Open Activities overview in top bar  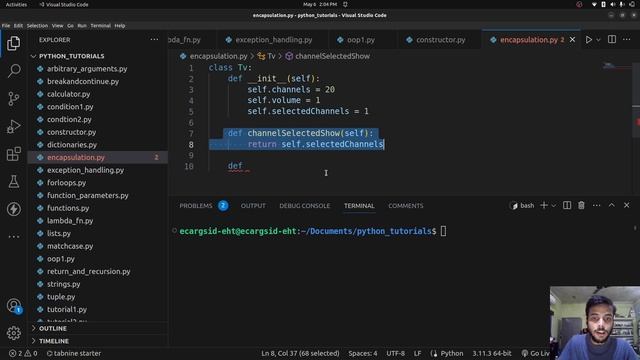pos(16,4)
